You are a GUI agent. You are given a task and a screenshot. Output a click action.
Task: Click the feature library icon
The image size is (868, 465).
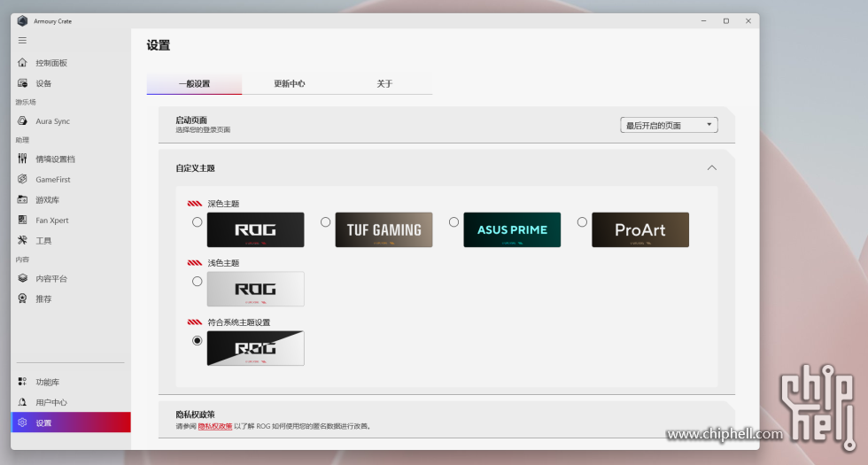click(x=22, y=382)
